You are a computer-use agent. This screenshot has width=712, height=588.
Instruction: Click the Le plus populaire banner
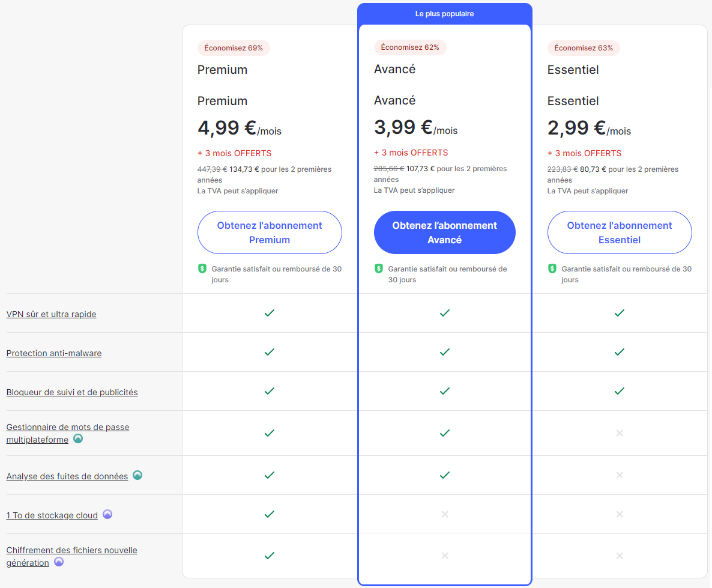(x=444, y=13)
